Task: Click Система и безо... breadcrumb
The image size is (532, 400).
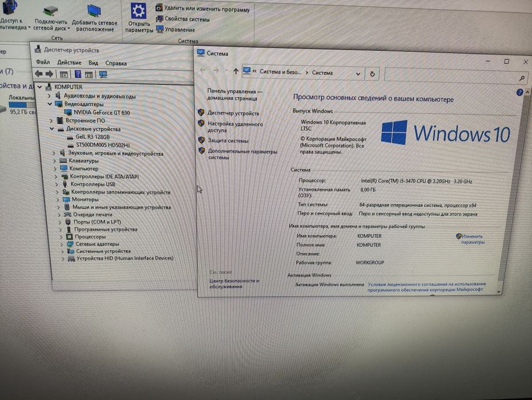Action: pyautogui.click(x=280, y=71)
